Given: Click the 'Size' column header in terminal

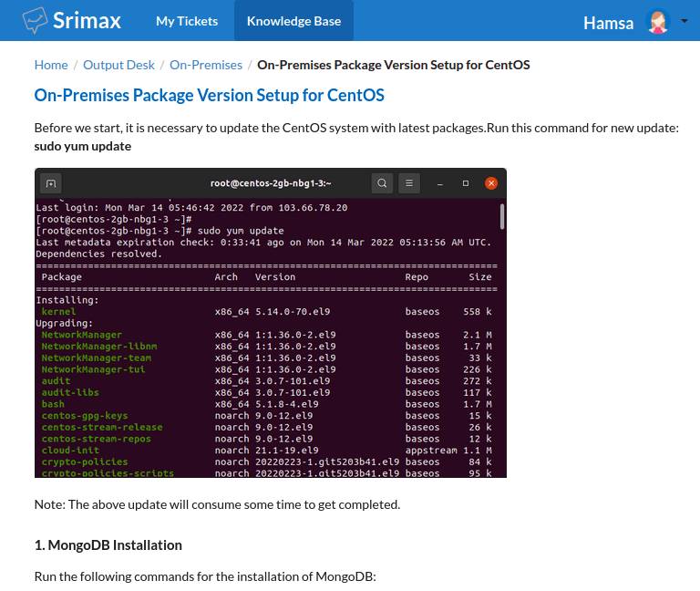Looking at the screenshot, I should 480,277.
